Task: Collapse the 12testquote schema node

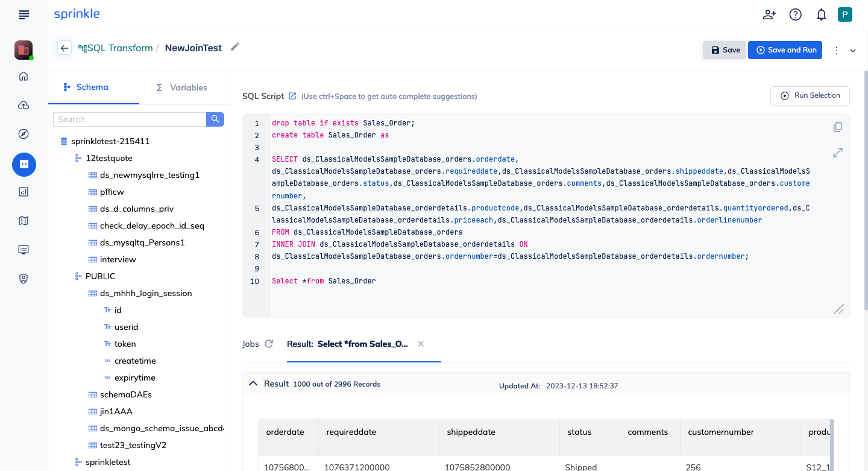Action: pyautogui.click(x=78, y=158)
